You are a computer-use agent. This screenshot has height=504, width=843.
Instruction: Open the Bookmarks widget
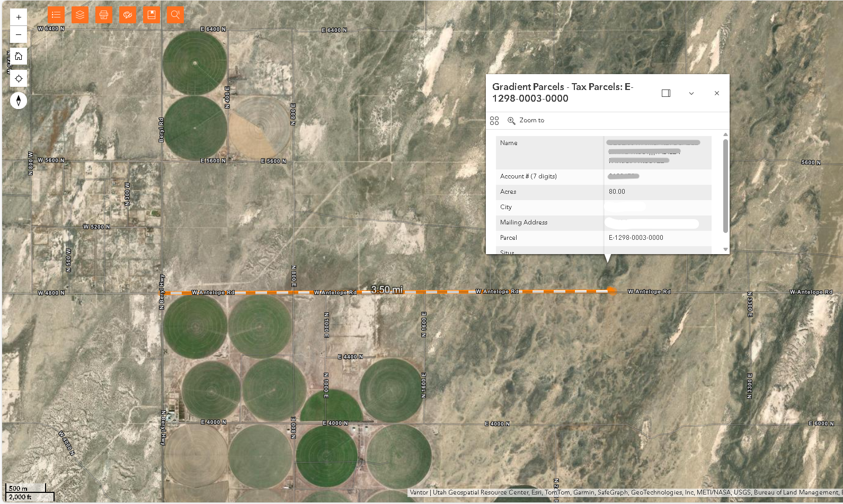pos(152,15)
